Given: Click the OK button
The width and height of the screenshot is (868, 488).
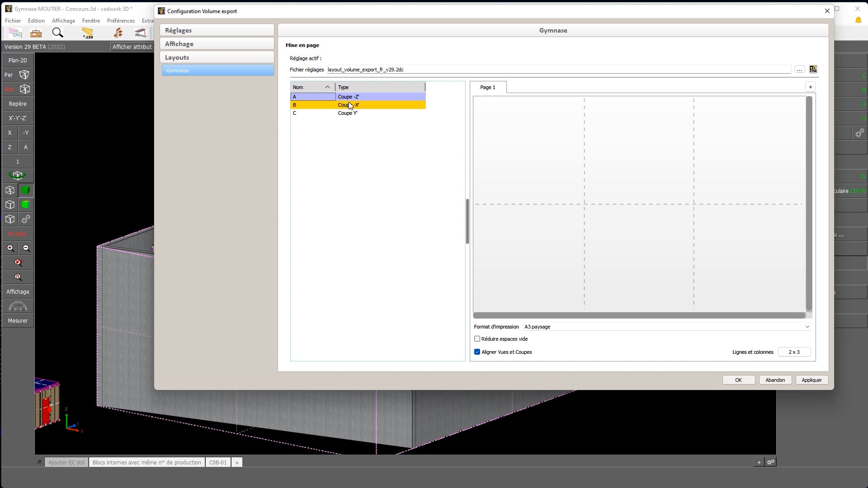Looking at the screenshot, I should click(739, 380).
